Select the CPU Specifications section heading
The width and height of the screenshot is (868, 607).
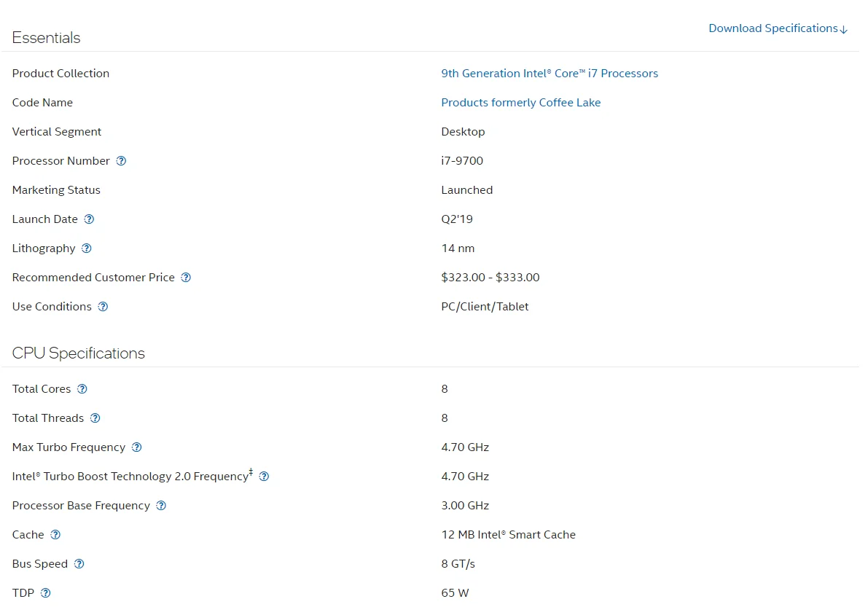click(79, 353)
